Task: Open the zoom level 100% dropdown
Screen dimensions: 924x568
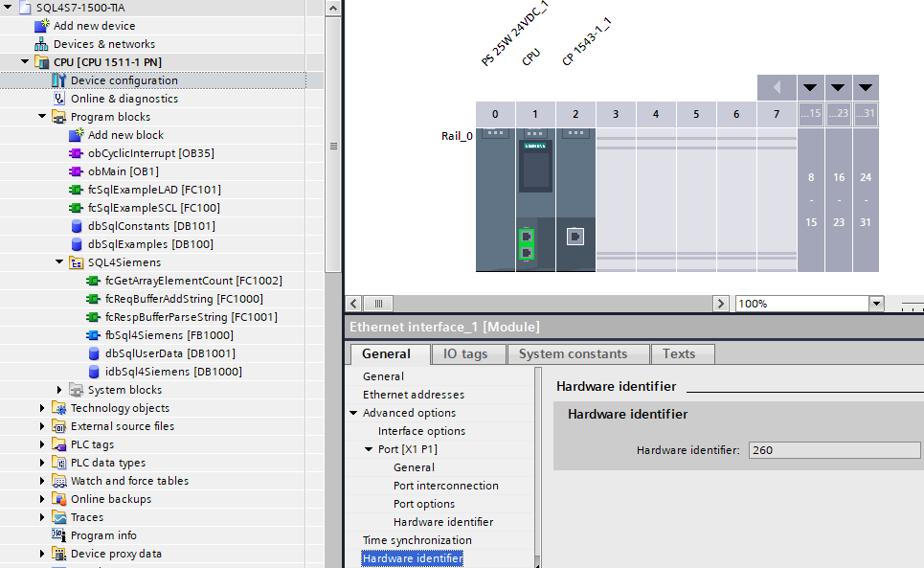Action: coord(876,304)
